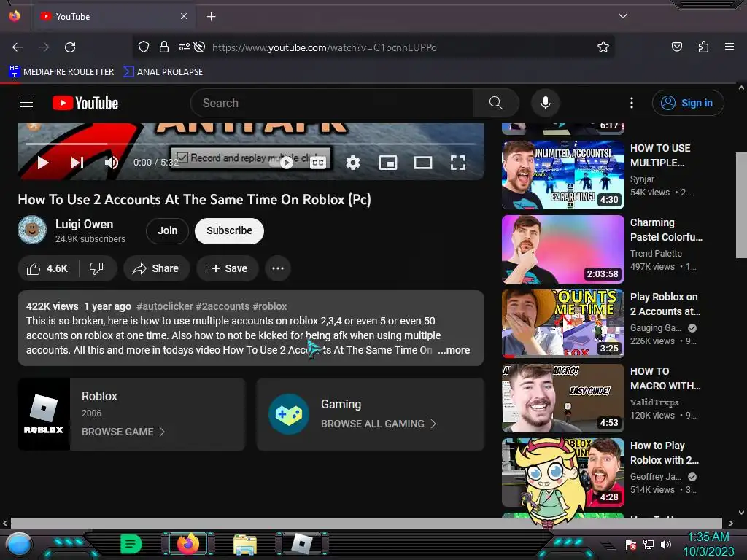Join the Luigi Owen channel
The height and width of the screenshot is (560, 747).
168,231
